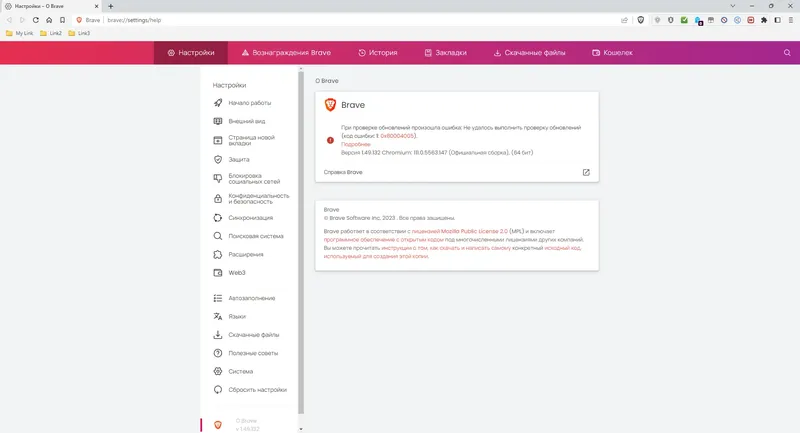800x433 pixels.
Task: Open Автозаполнение settings section
Action: tap(252, 298)
